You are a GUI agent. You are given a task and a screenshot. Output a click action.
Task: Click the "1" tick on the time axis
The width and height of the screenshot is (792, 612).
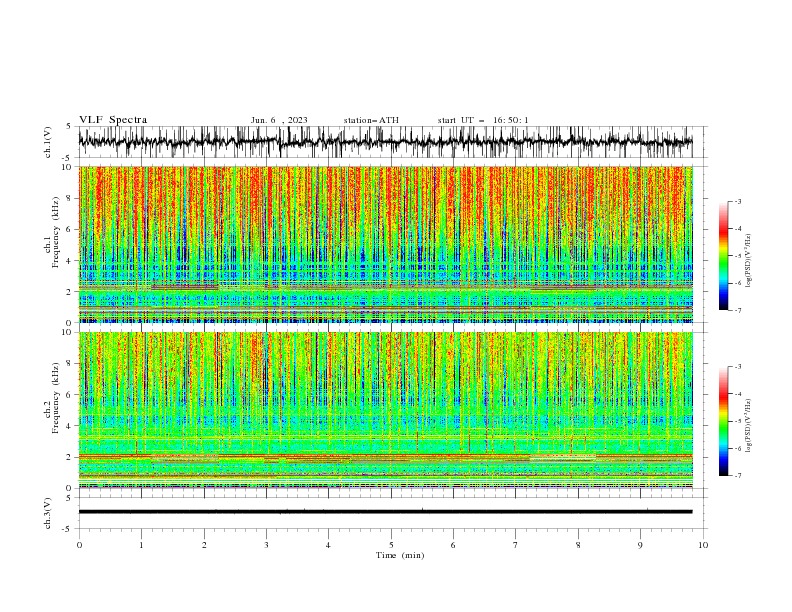coord(141,545)
